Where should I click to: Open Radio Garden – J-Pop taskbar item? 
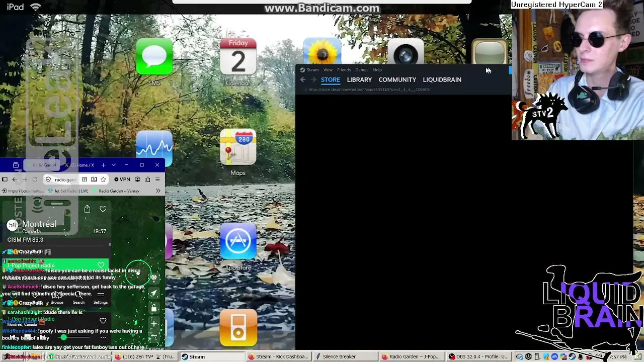point(413,357)
